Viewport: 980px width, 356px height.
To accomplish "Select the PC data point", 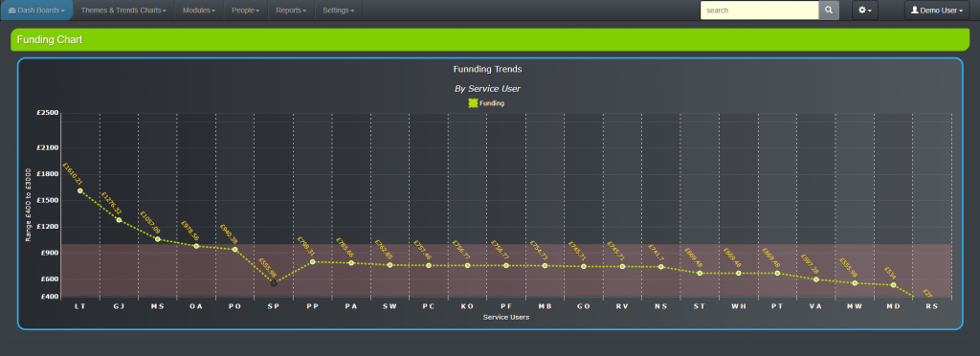I will 429,265.
